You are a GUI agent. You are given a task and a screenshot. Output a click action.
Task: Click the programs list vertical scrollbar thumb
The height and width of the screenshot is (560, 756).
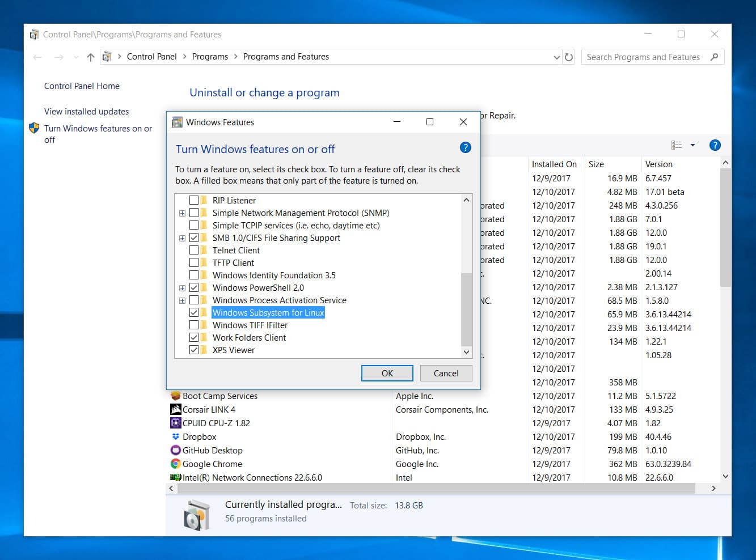(x=725, y=227)
